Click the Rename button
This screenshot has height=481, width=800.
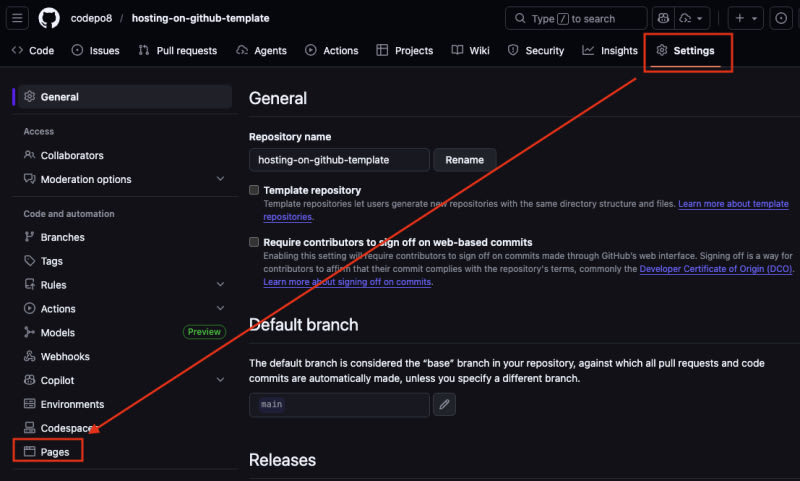point(464,160)
